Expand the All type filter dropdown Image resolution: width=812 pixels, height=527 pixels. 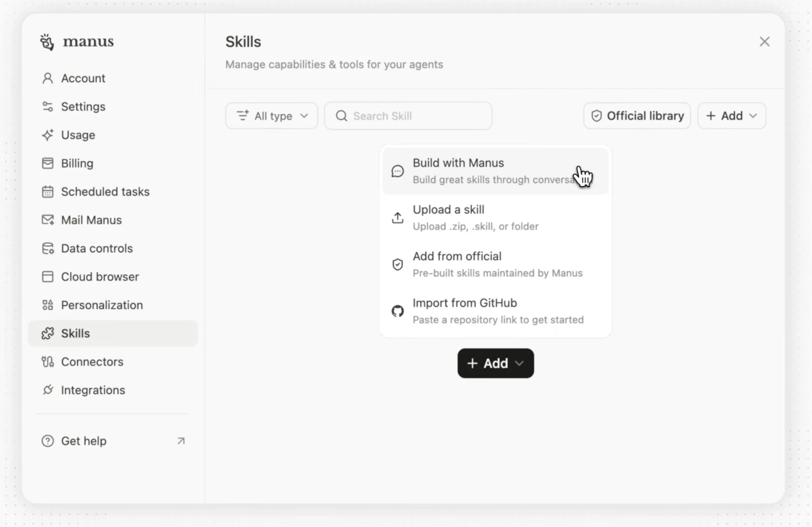[x=272, y=116]
